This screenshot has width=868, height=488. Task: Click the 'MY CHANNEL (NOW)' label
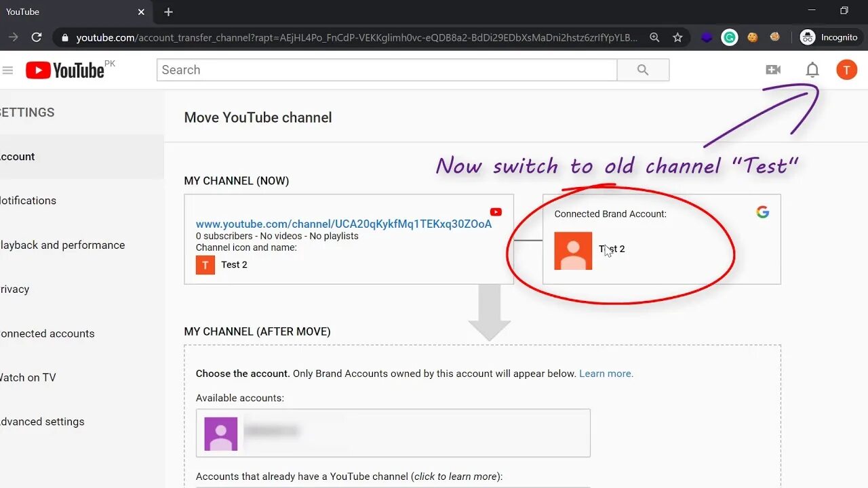pos(237,181)
